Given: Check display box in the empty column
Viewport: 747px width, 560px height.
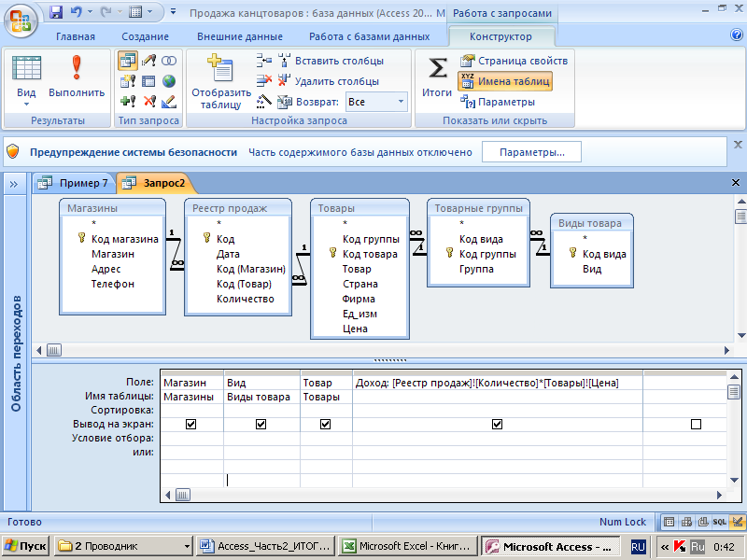Looking at the screenshot, I should point(696,424).
